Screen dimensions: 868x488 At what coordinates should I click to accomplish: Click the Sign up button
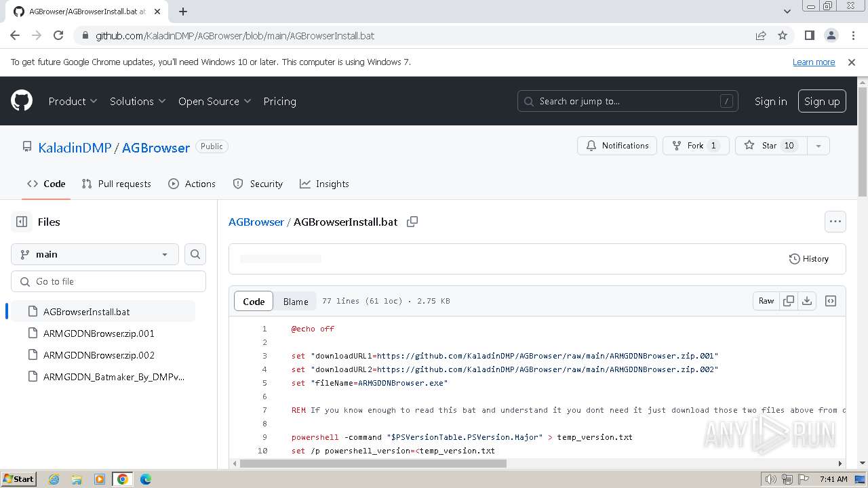pyautogui.click(x=822, y=101)
